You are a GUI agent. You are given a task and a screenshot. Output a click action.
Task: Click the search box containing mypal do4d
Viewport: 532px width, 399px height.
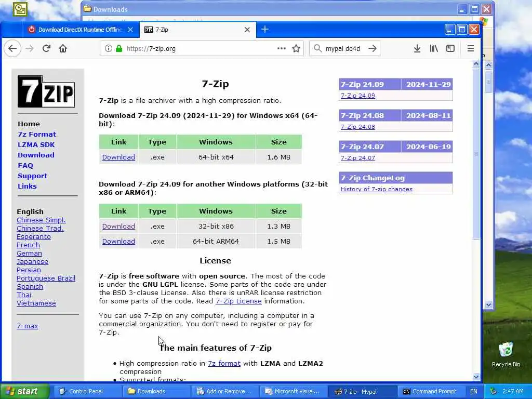(x=344, y=48)
